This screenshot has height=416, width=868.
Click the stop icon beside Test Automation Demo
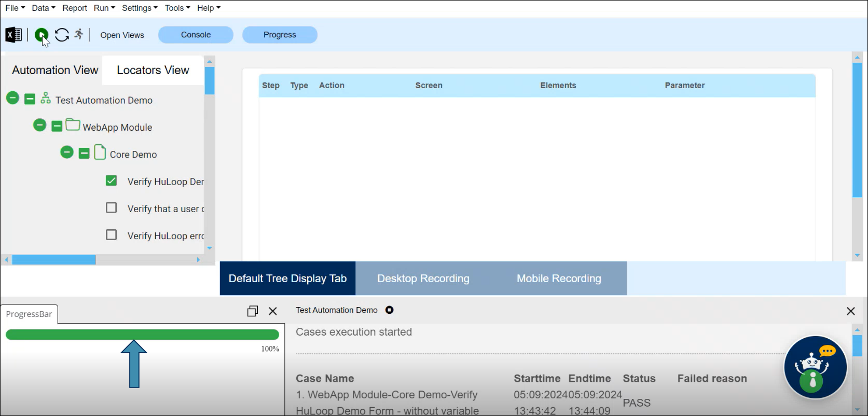tap(389, 310)
